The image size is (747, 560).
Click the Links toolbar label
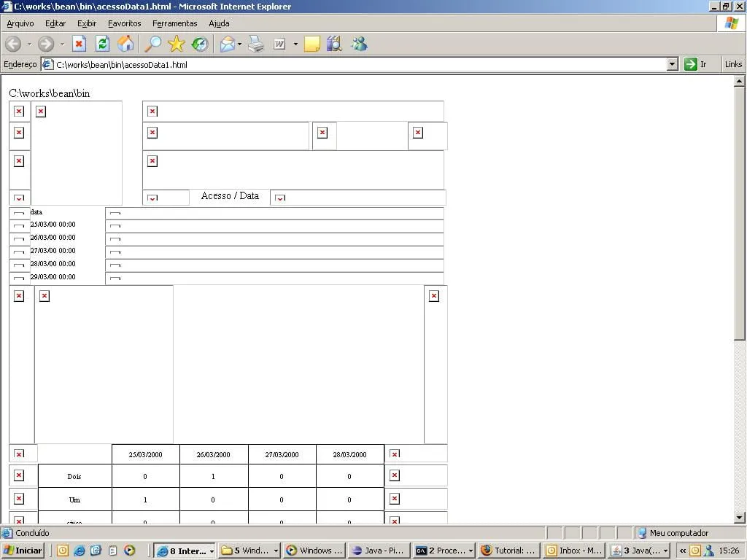[x=733, y=64]
